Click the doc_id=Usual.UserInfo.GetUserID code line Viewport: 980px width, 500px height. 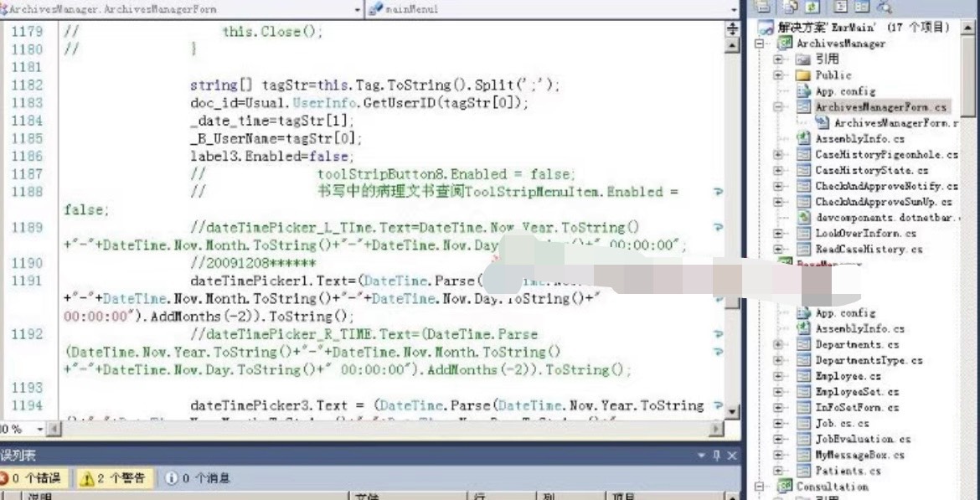point(359,103)
